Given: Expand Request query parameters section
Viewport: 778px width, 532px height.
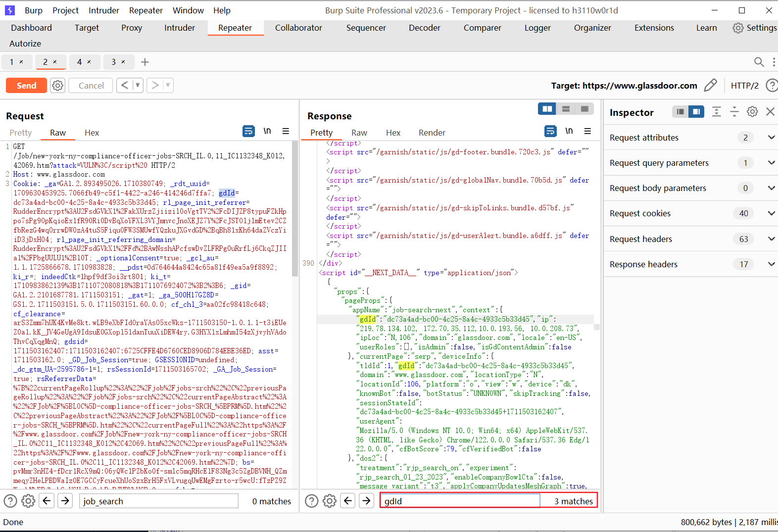Looking at the screenshot, I should (771, 163).
